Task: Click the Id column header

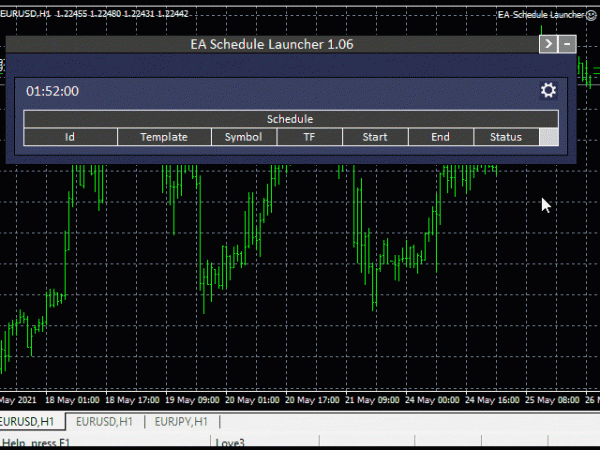Action: point(70,137)
